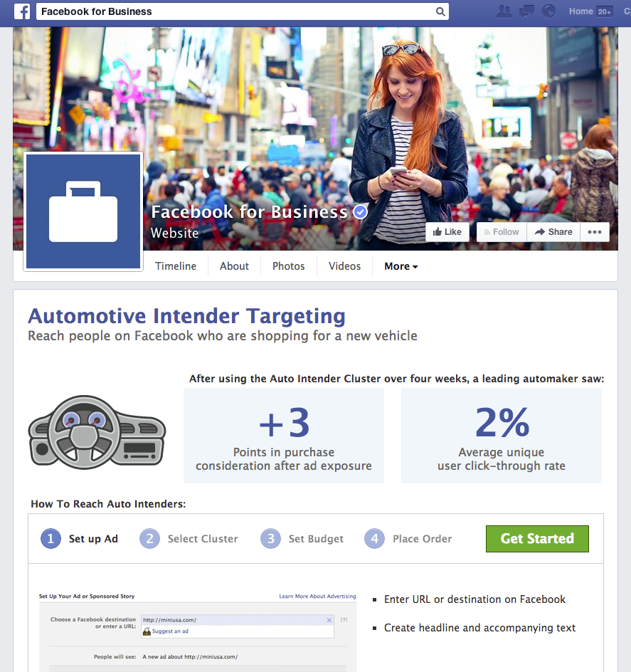Click the Suggest an ad link
Image resolution: width=631 pixels, height=672 pixels.
tap(170, 631)
